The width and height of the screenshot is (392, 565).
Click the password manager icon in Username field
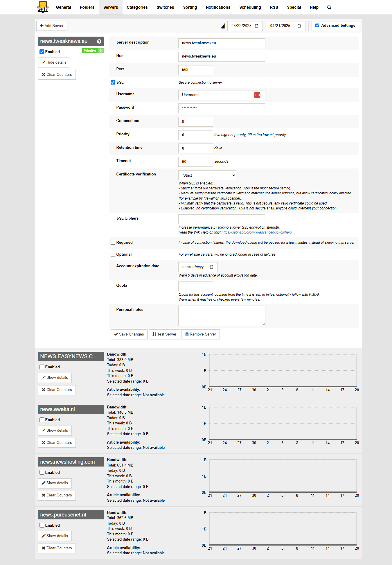pyautogui.click(x=257, y=95)
